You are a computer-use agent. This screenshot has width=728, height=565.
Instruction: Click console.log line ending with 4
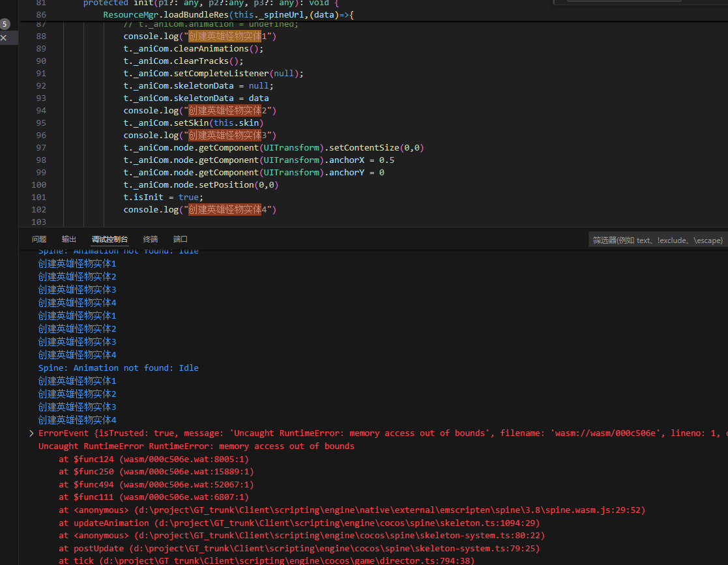[x=199, y=209]
